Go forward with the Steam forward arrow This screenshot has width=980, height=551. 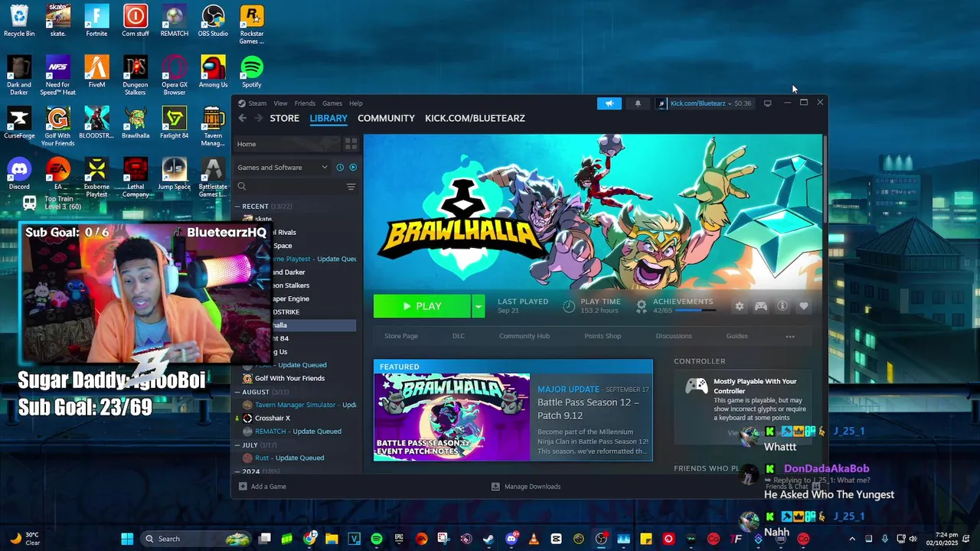click(258, 118)
